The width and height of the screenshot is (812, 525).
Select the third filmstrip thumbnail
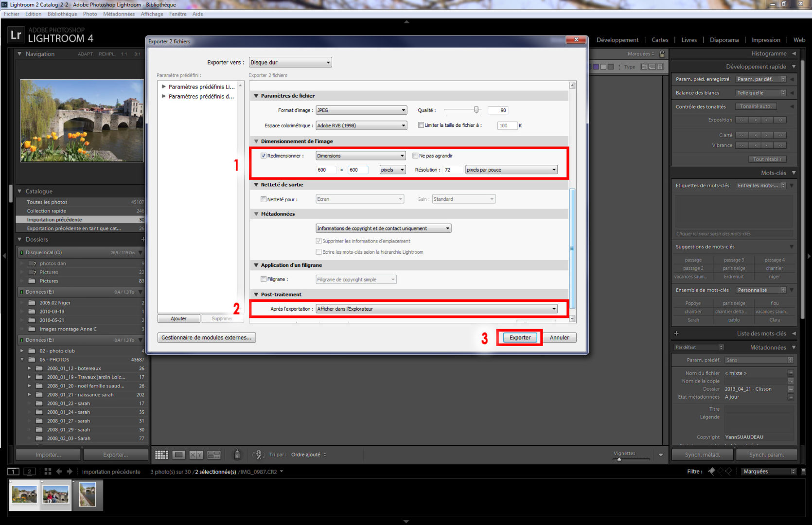pos(88,494)
